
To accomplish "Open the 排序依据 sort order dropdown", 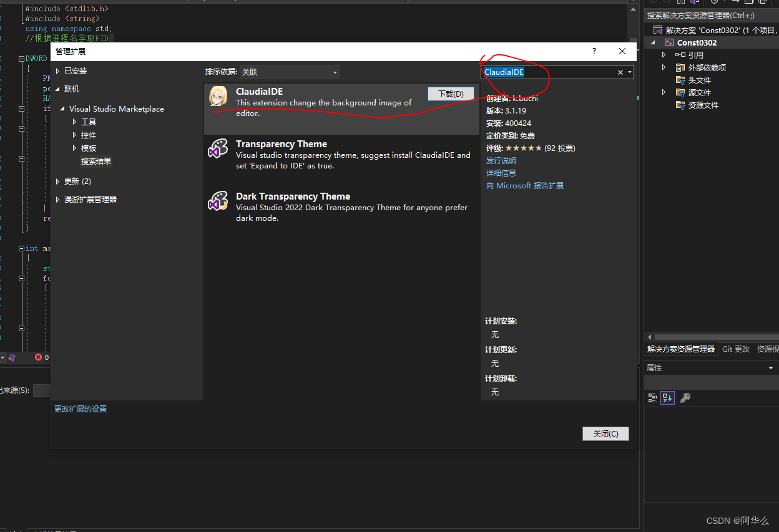I will (x=289, y=72).
